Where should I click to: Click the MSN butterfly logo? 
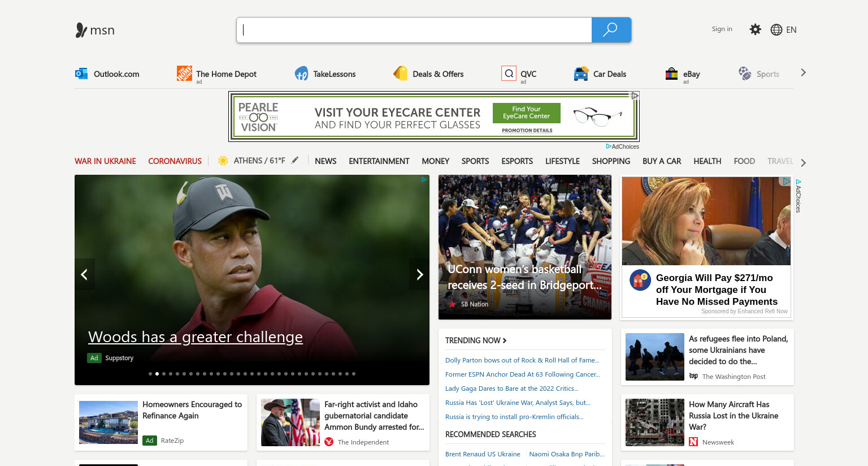click(x=81, y=30)
